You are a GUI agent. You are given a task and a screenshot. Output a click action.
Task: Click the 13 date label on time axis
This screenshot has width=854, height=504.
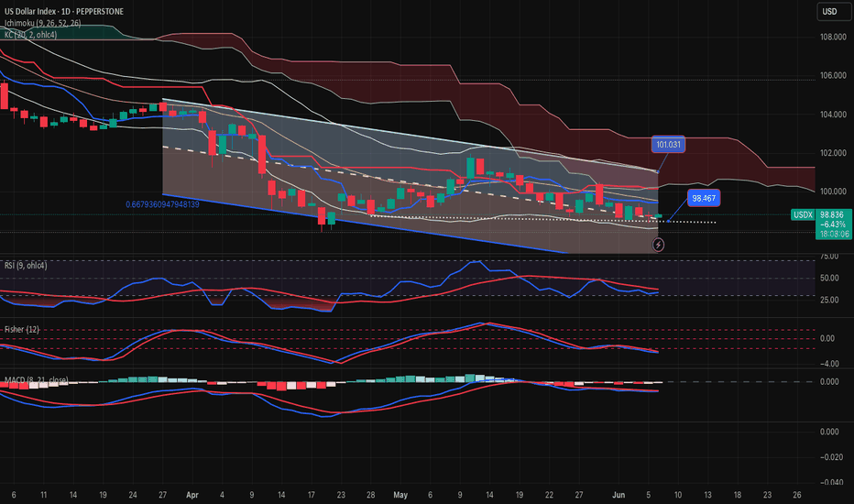[707, 495]
